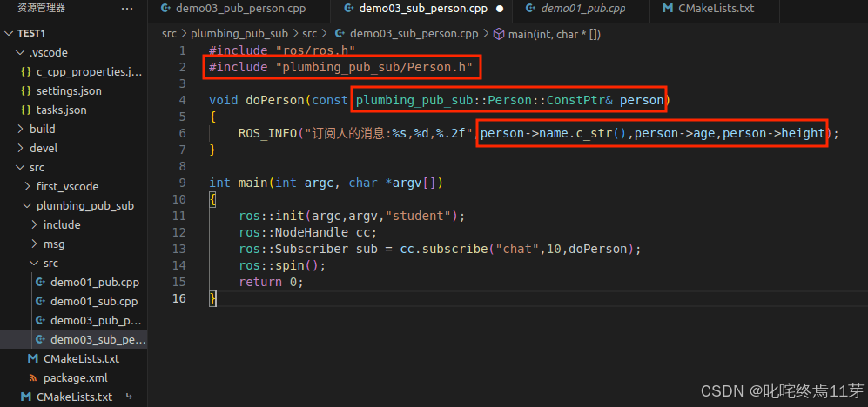Click the demo03_sub_person.cpp breadcrumb segment

(414, 34)
